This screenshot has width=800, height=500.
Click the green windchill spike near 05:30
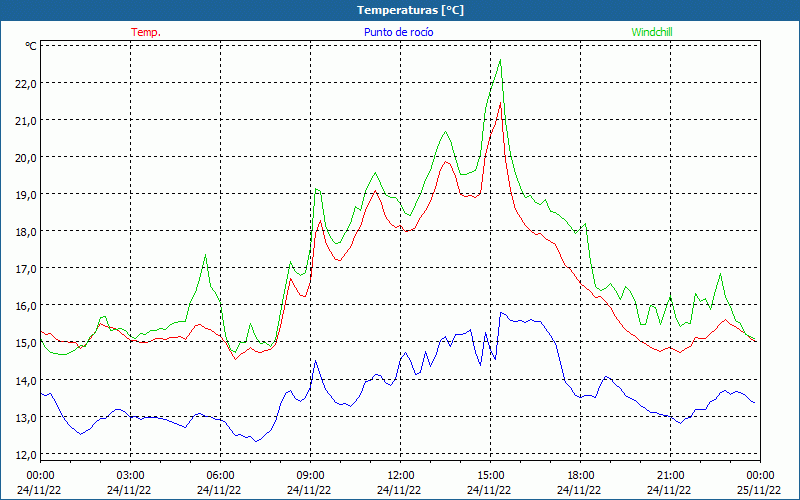coord(206,255)
